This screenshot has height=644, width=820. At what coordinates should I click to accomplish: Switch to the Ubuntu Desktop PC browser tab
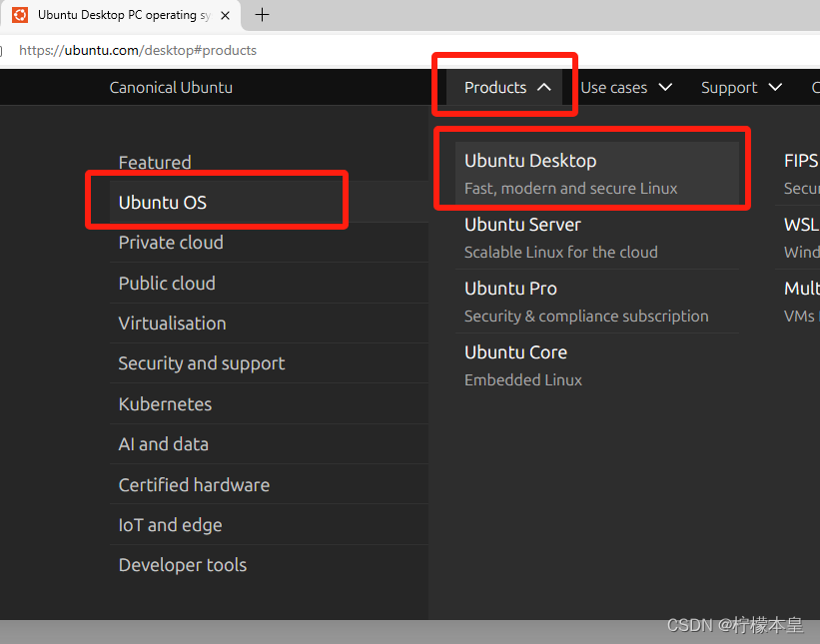[x=120, y=15]
